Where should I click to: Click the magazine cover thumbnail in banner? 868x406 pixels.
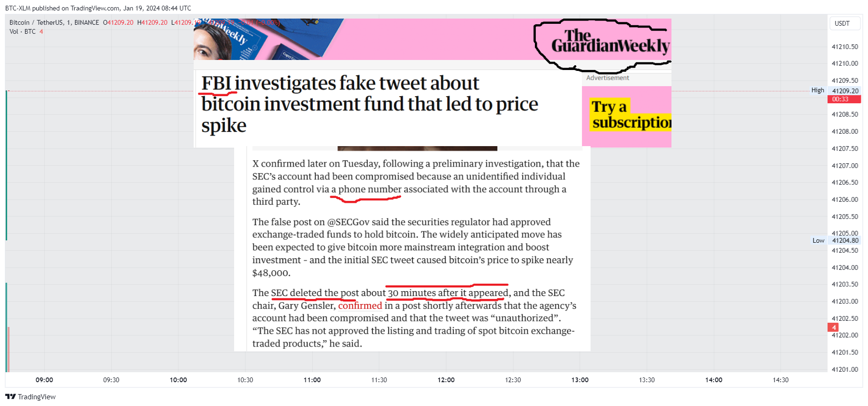(269, 39)
